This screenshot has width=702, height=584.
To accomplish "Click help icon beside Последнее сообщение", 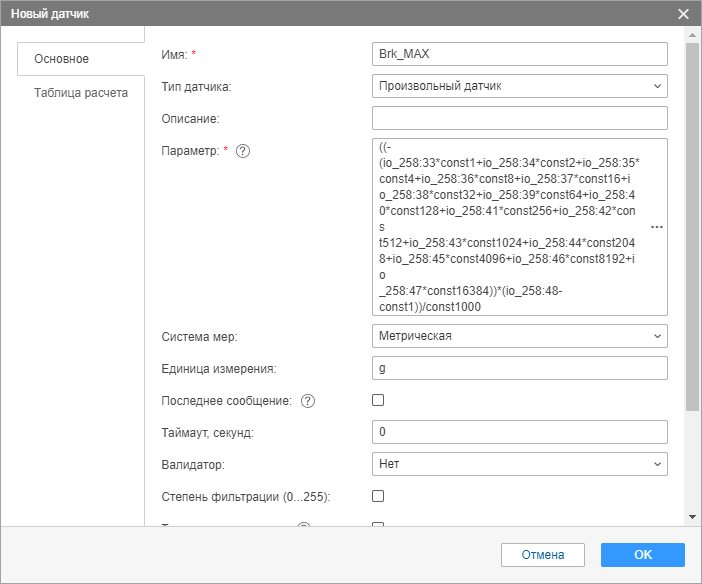I will (308, 401).
